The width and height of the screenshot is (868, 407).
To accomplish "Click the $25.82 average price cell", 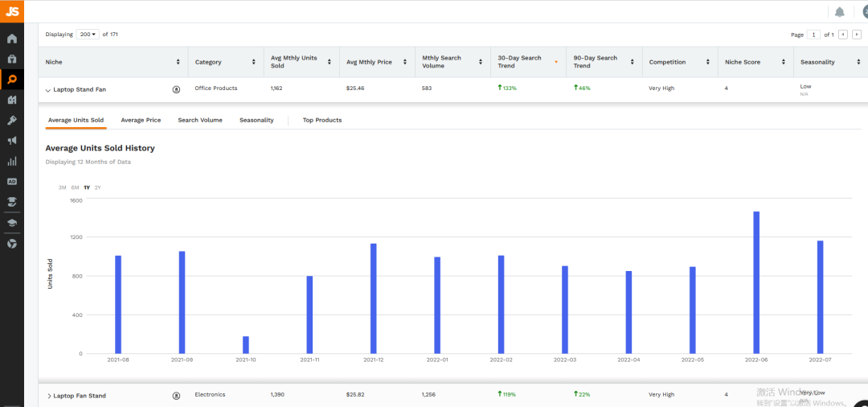I will click(x=356, y=394).
